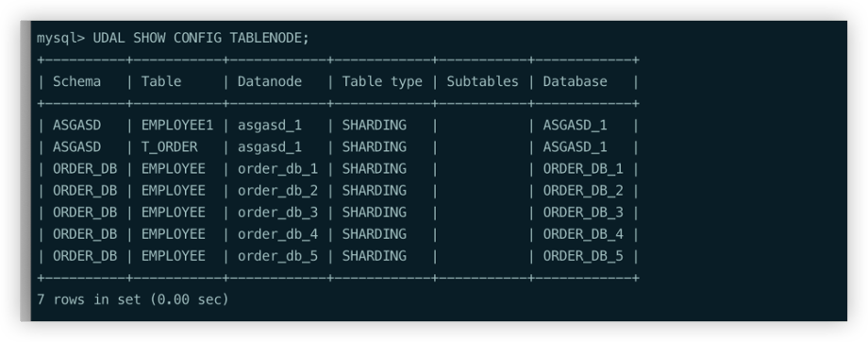868x342 pixels.
Task: Click the ORDER_DB_5 database cell
Action: 583,256
